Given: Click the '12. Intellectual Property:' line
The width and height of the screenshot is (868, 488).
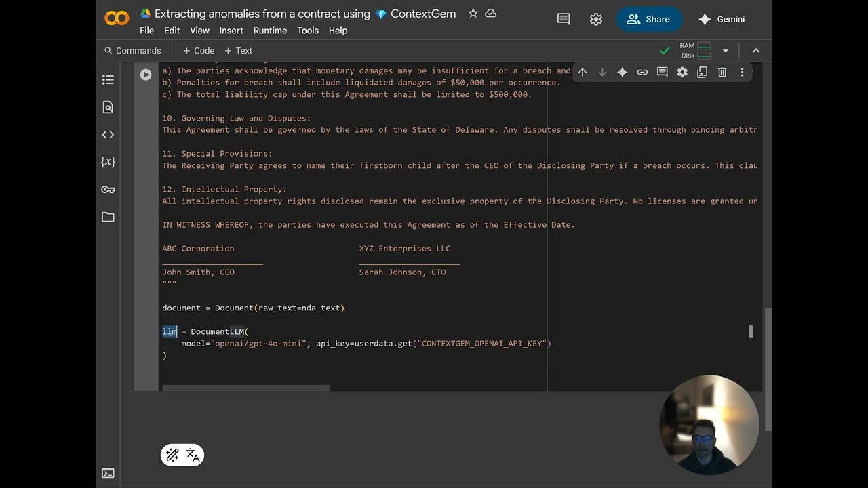Looking at the screenshot, I should [224, 189].
